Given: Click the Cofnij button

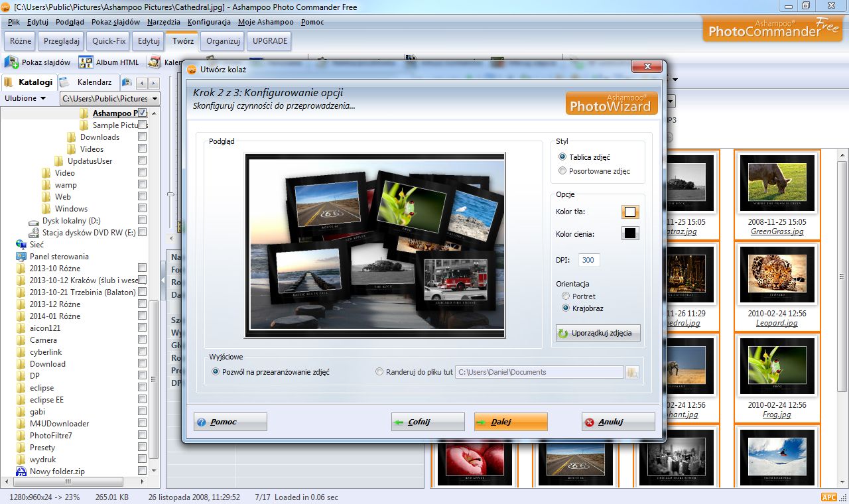Looking at the screenshot, I should coord(428,422).
